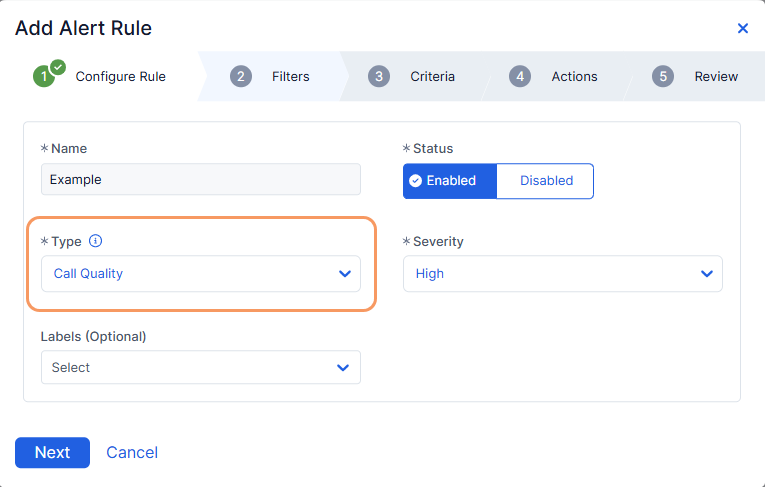Open the Review step tab

716,76
